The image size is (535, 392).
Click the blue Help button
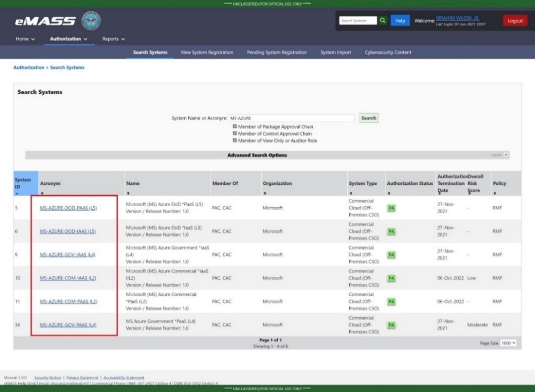pyautogui.click(x=400, y=21)
